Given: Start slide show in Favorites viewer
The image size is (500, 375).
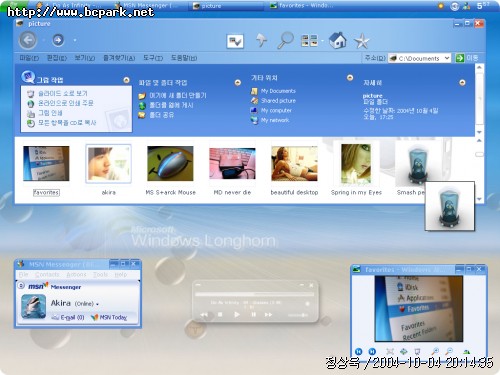Looking at the screenshot, I should [x=417, y=351].
